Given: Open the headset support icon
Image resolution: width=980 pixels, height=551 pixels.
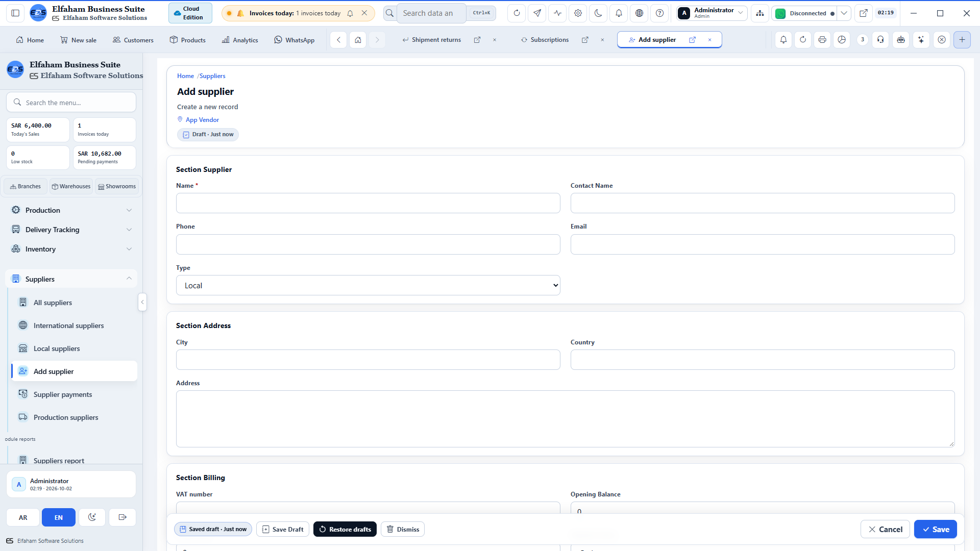Looking at the screenshot, I should point(880,40).
